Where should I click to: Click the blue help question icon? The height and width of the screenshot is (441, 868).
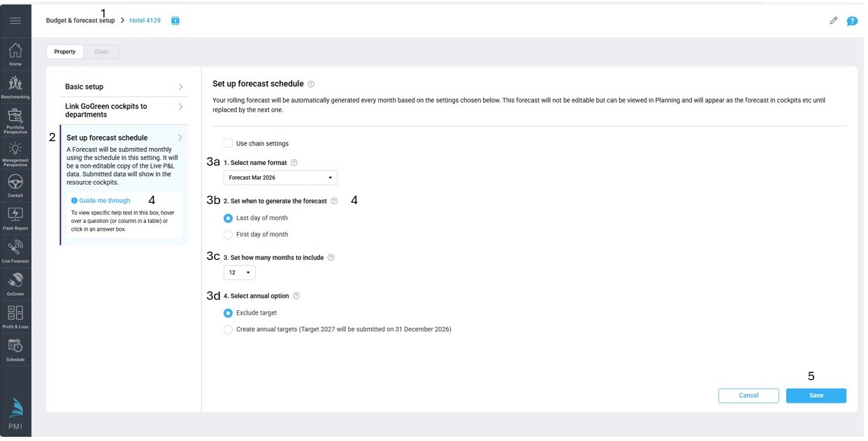852,21
